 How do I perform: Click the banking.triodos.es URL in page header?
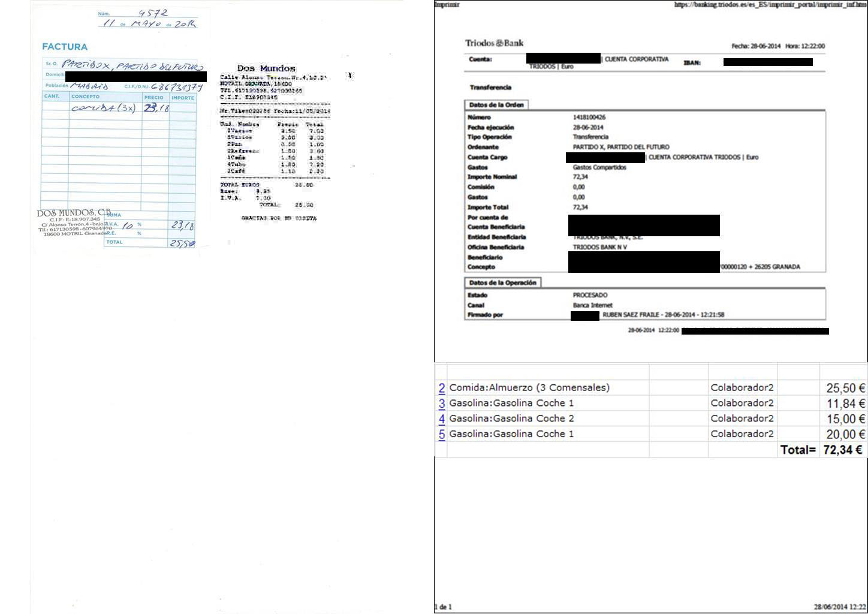770,5
